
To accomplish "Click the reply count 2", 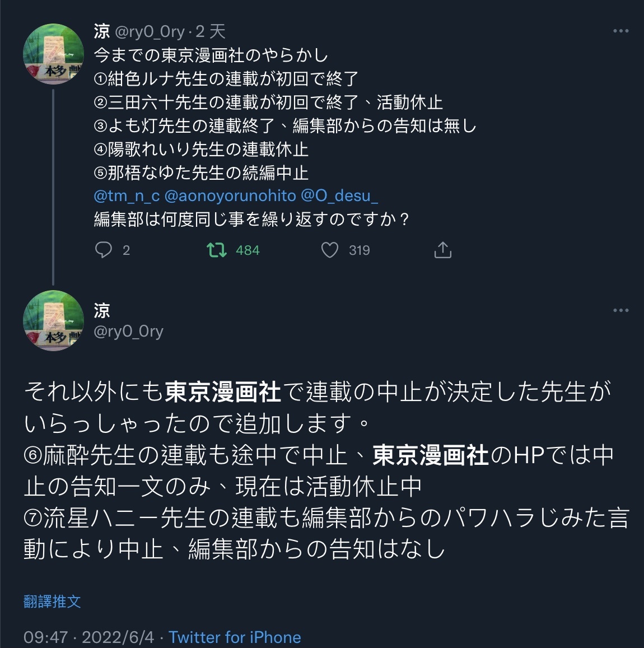I will click(x=126, y=250).
